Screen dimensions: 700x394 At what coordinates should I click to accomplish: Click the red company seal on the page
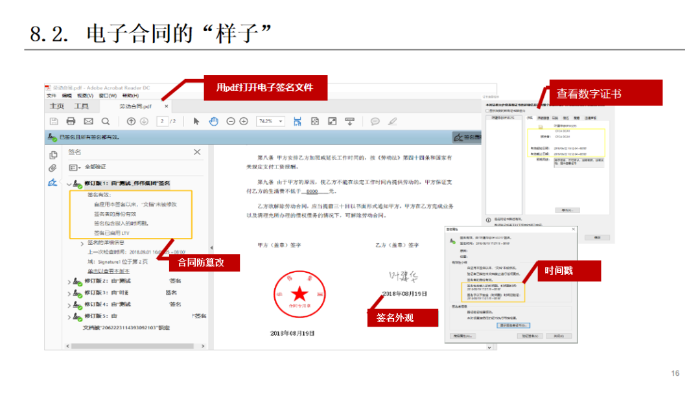(x=300, y=294)
